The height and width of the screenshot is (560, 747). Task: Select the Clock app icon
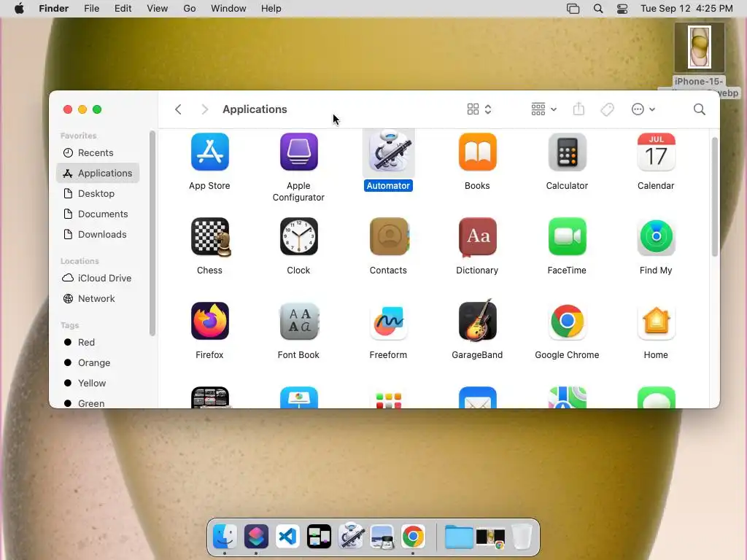[x=298, y=237]
